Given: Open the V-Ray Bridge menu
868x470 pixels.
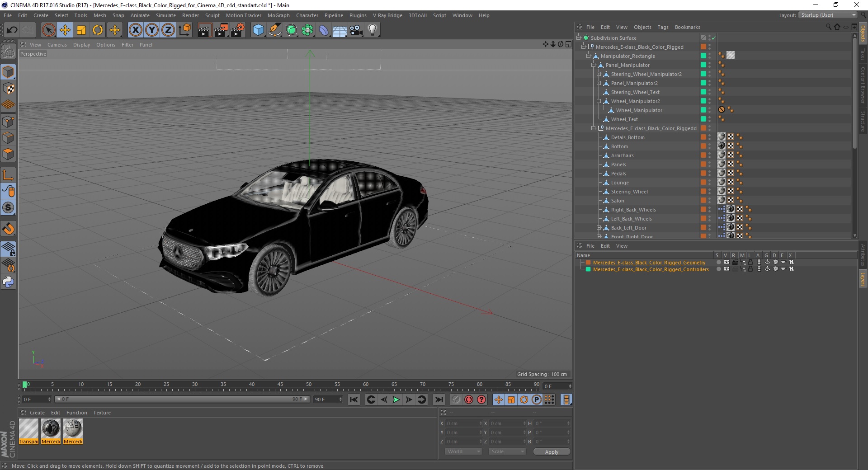Looking at the screenshot, I should (387, 15).
